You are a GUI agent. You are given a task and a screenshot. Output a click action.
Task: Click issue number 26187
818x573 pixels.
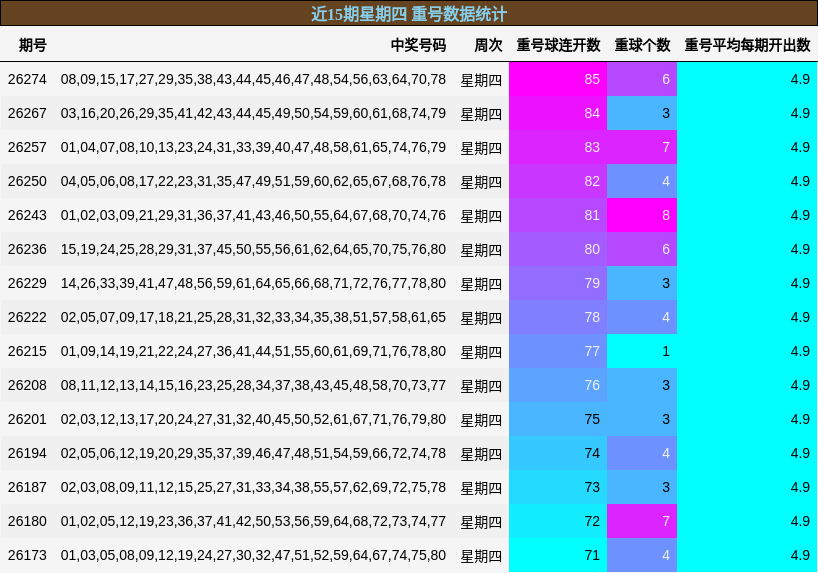pyautogui.click(x=27, y=487)
